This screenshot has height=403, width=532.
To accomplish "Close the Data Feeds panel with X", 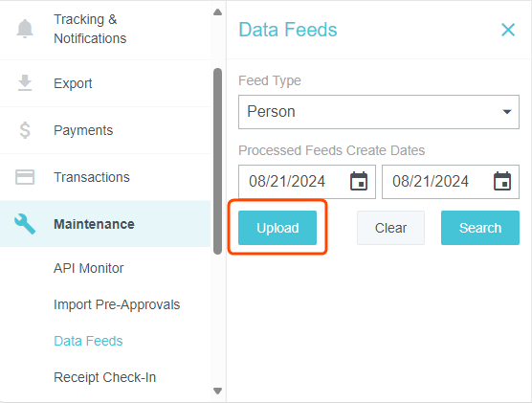I will [x=508, y=30].
